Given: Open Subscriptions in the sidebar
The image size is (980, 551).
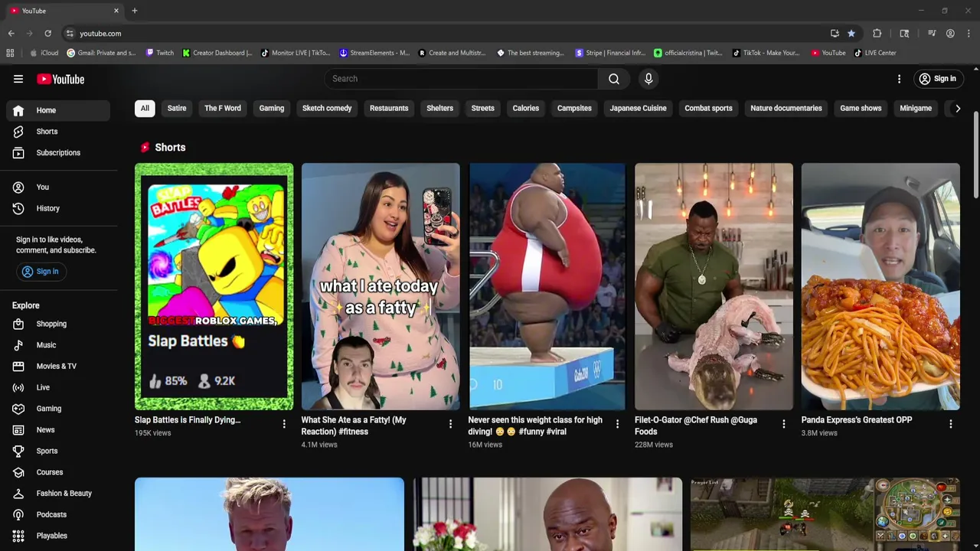Looking at the screenshot, I should click(58, 152).
